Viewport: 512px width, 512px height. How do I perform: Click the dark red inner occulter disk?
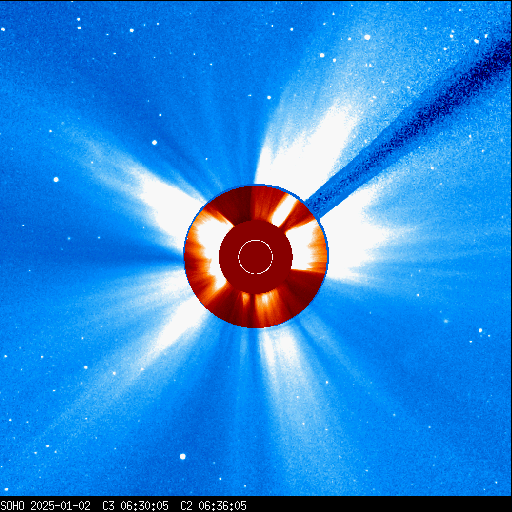(x=256, y=257)
